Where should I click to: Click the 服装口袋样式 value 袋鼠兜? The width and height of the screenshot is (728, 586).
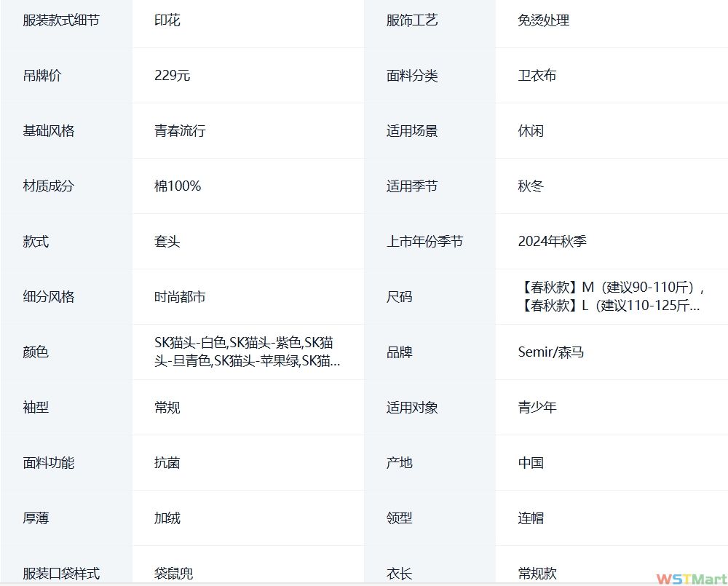[x=174, y=574]
